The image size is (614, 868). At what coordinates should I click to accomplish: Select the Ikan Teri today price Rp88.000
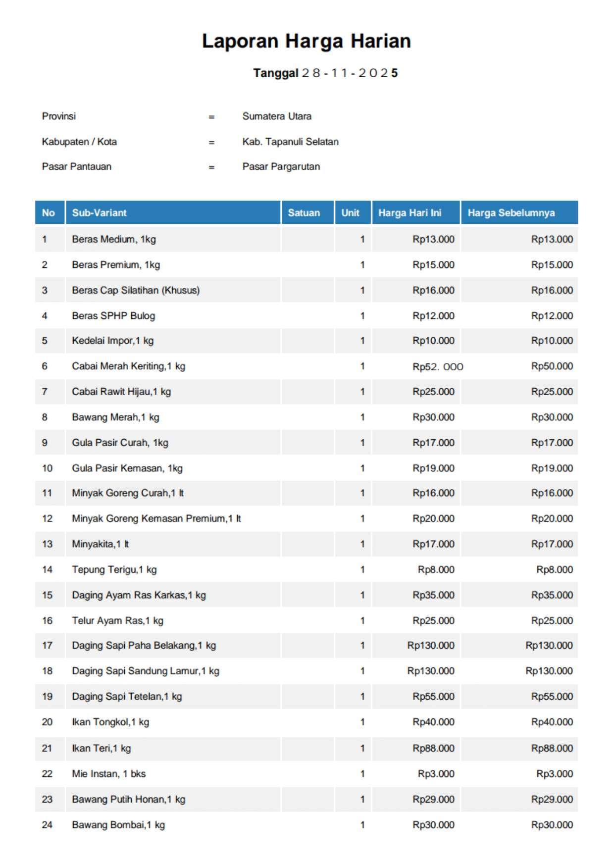coord(433,748)
